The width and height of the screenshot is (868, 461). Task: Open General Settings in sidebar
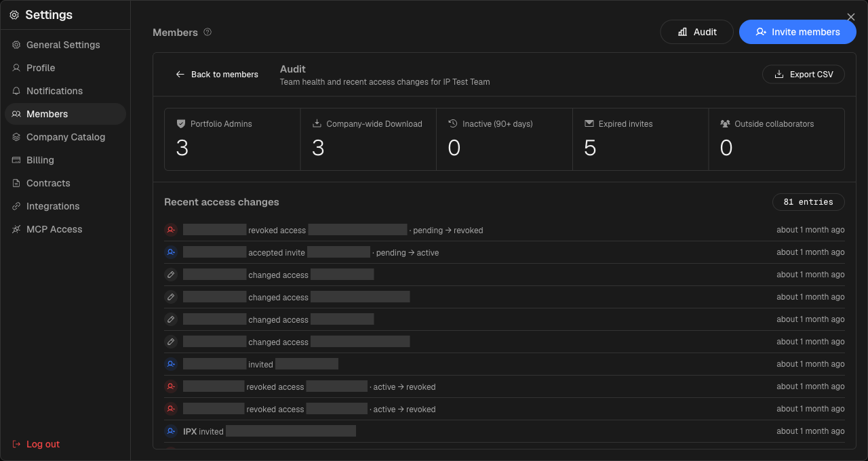(x=65, y=45)
